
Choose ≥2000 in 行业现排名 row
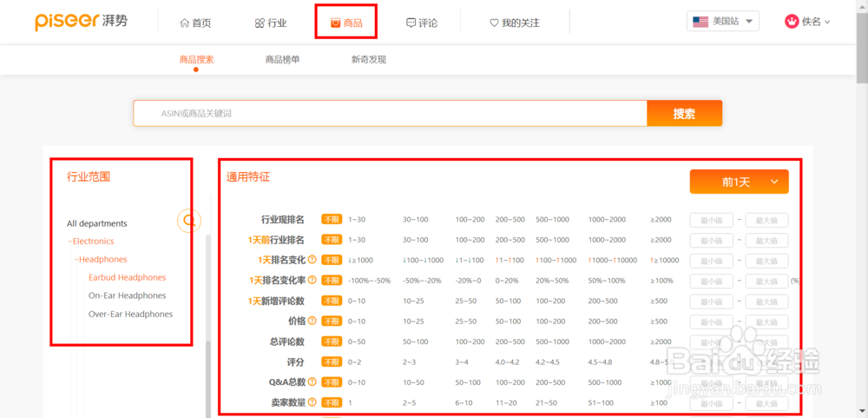[661, 220]
